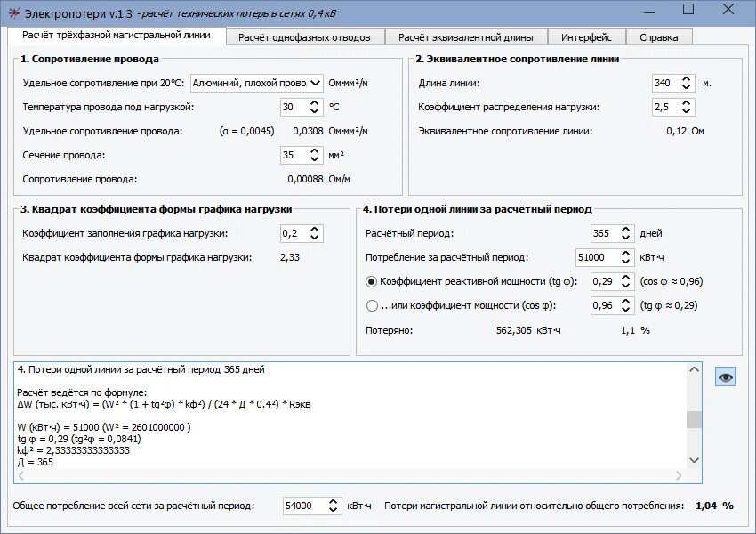Decrease load graph fill coefficient
Viewport: 756px width, 534px height.
tap(314, 238)
